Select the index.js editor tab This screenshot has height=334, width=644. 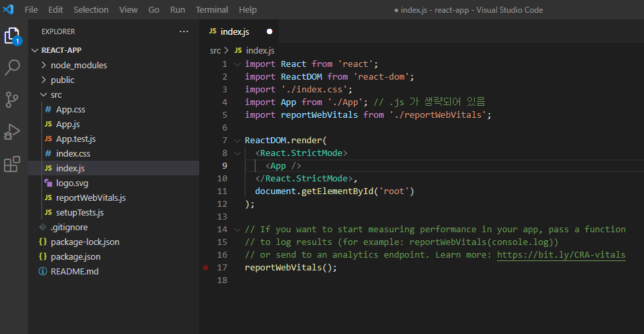click(x=239, y=31)
